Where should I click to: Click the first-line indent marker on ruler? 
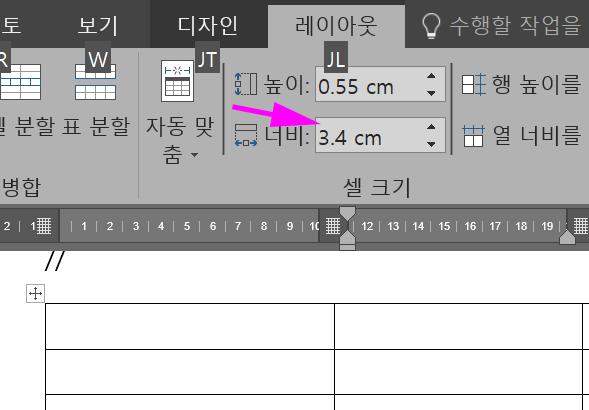[347, 213]
